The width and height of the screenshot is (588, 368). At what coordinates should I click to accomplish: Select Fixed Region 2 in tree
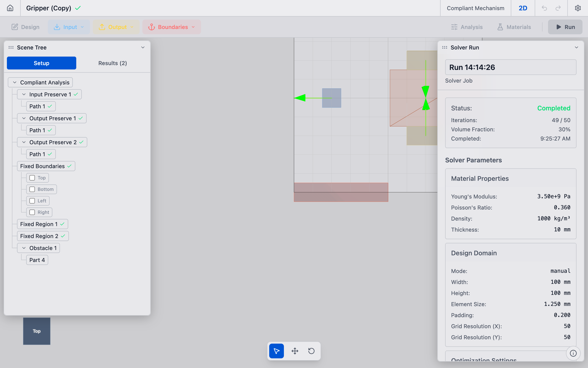point(43,236)
